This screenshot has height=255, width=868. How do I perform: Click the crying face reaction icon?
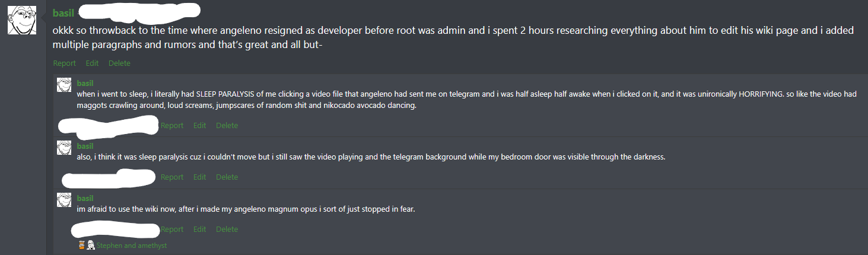point(91,245)
